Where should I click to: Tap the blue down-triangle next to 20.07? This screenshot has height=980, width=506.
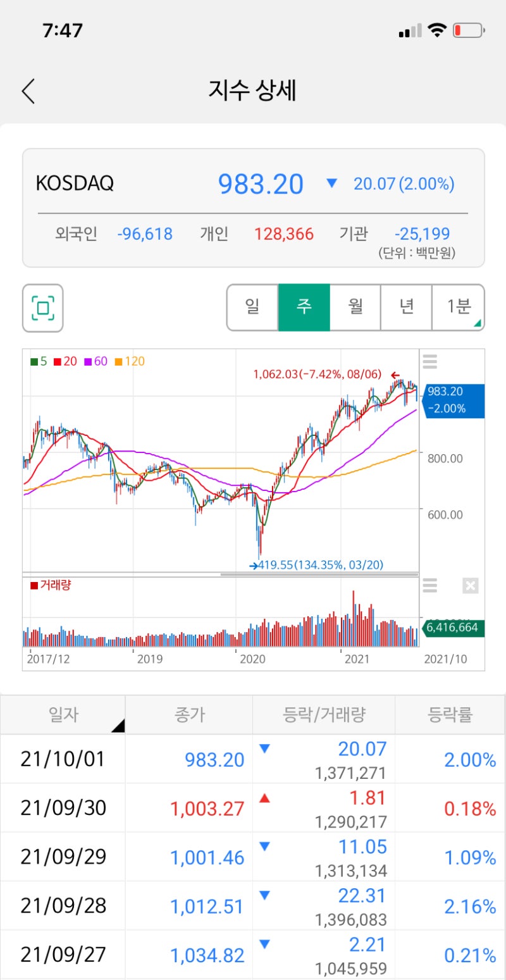point(331,184)
